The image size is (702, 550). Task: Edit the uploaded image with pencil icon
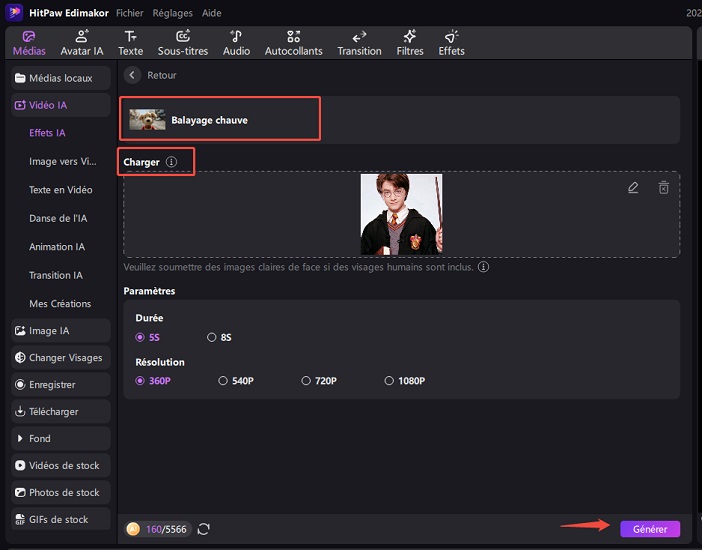tap(633, 187)
